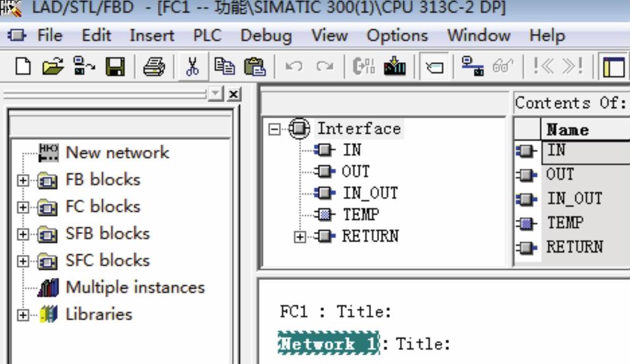Image resolution: width=630 pixels, height=364 pixels.
Task: Select RETURN in the Interface tree
Action: [x=370, y=236]
